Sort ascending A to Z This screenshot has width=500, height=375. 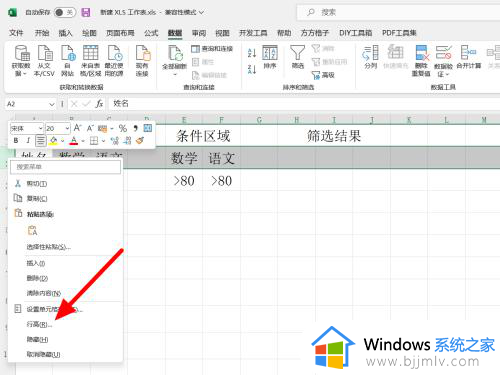(252, 53)
